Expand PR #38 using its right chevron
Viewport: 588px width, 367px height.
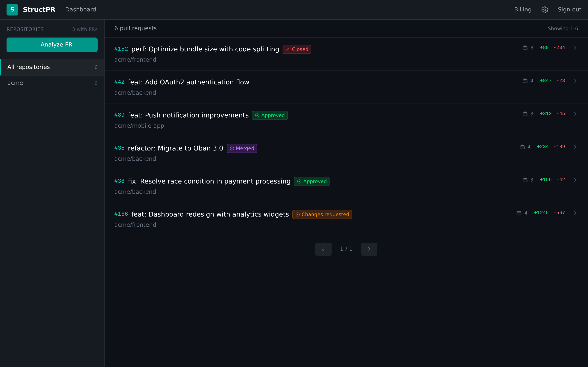[575, 180]
